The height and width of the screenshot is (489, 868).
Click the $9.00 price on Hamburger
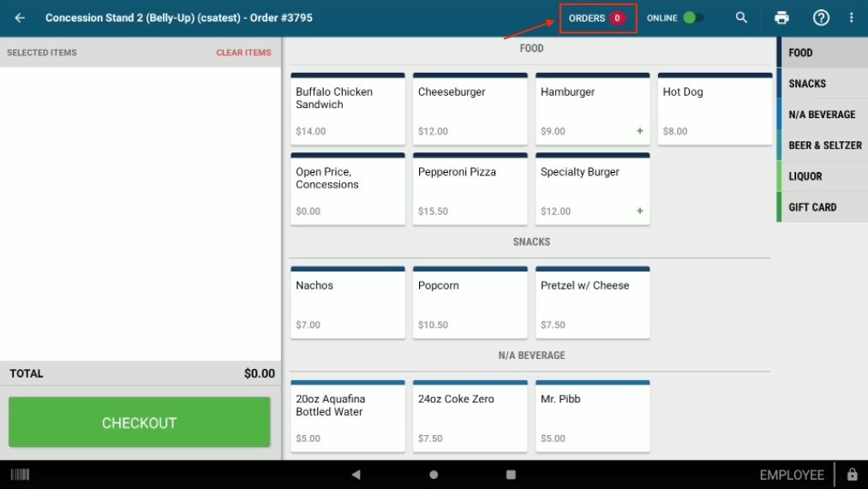553,131
